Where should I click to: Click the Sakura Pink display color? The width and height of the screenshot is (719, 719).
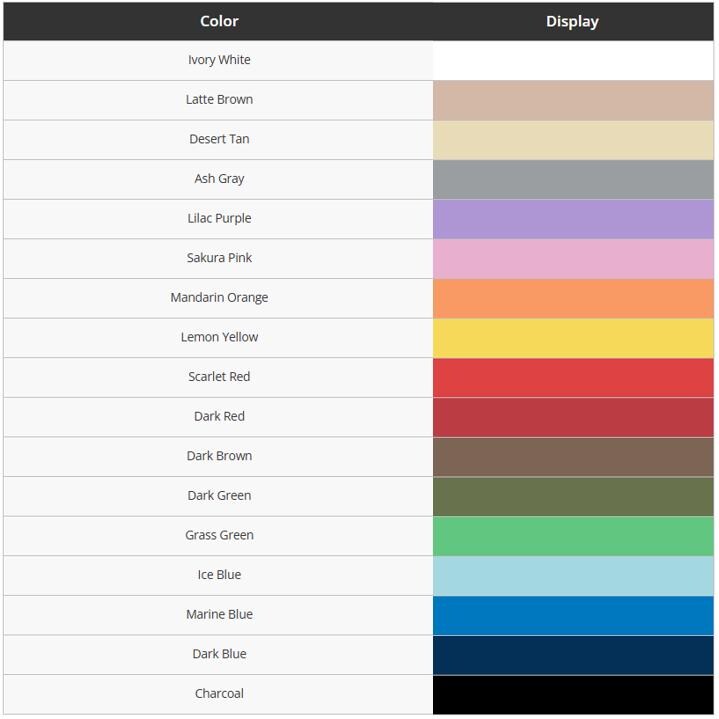[x=573, y=259]
